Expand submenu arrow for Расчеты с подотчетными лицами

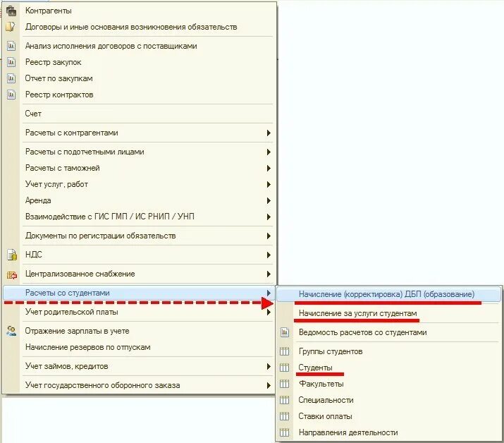[x=269, y=152]
